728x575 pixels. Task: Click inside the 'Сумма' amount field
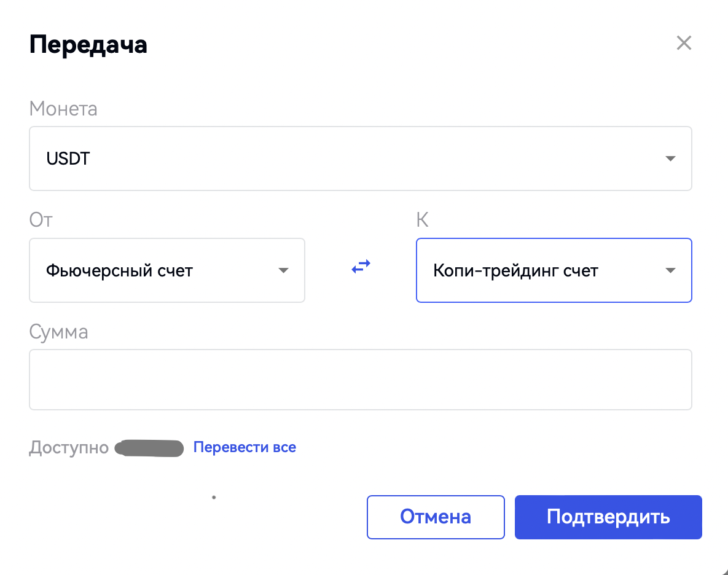360,379
